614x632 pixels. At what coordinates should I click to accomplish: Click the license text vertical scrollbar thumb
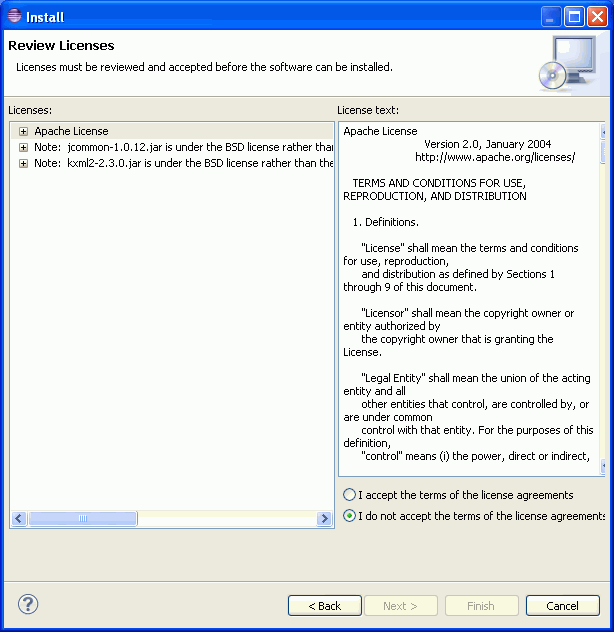pyautogui.click(x=603, y=151)
